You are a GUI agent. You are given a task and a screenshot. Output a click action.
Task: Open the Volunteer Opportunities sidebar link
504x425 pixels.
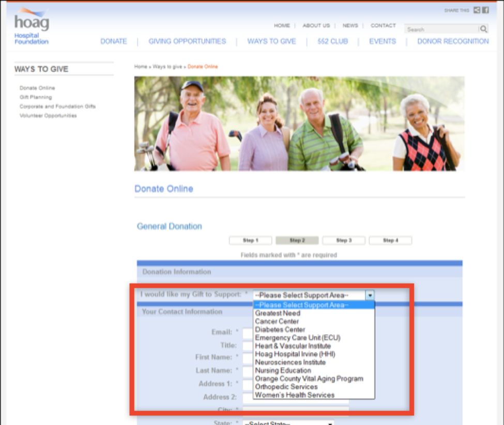point(48,116)
